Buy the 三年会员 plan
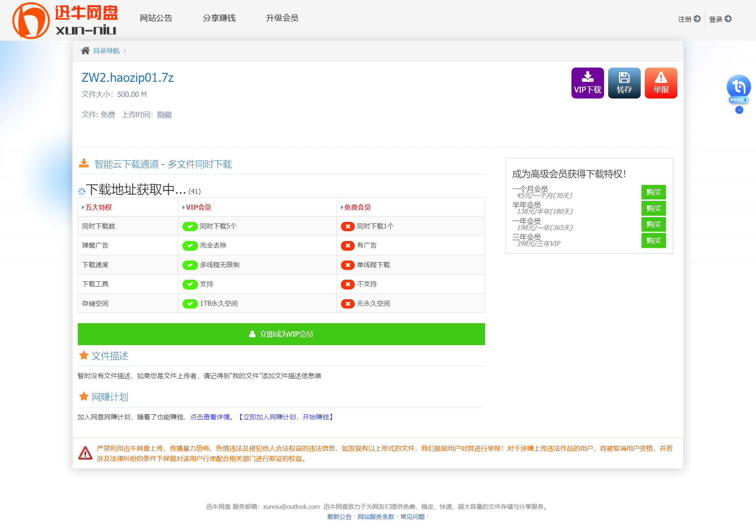Screen dimensions: 756x532 coord(654,241)
